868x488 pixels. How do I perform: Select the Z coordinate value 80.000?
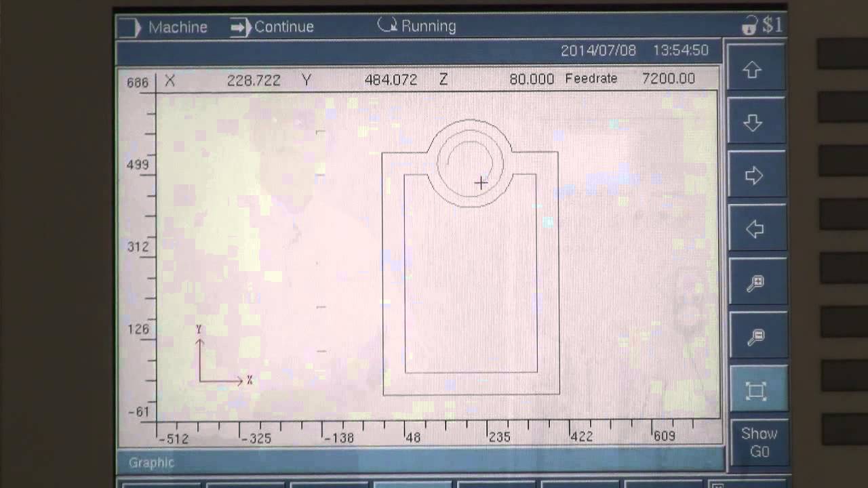[532, 79]
